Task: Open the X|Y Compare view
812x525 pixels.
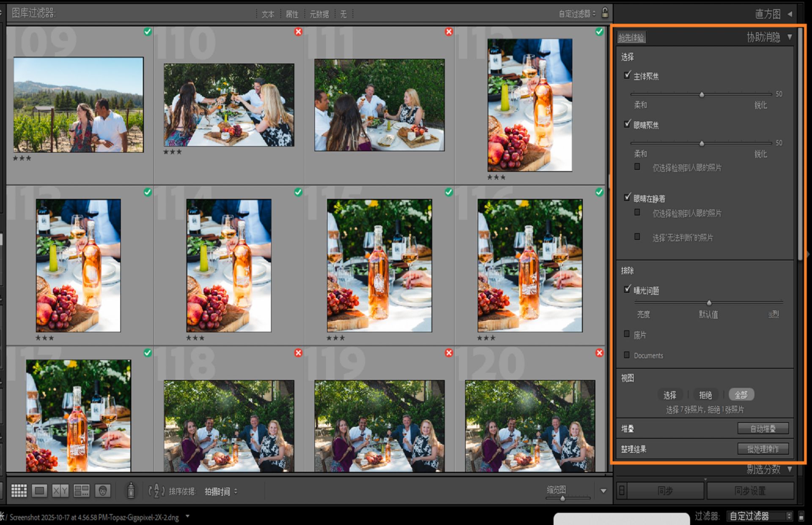Action: point(60,491)
